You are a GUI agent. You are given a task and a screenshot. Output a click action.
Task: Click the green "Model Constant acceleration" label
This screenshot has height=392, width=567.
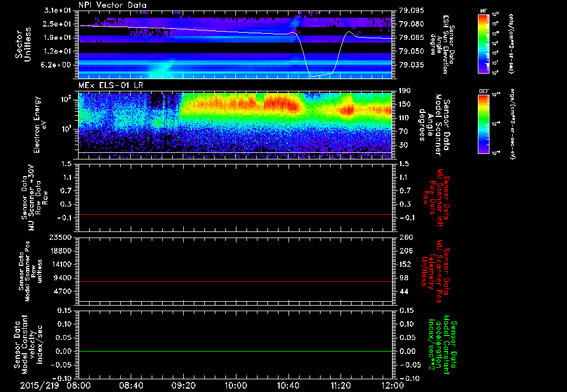click(442, 344)
